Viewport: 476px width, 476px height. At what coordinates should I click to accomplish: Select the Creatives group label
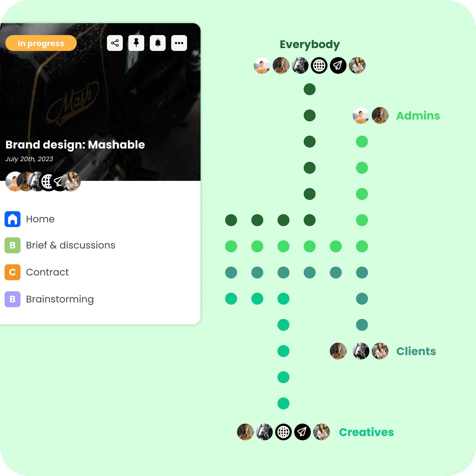[366, 432]
